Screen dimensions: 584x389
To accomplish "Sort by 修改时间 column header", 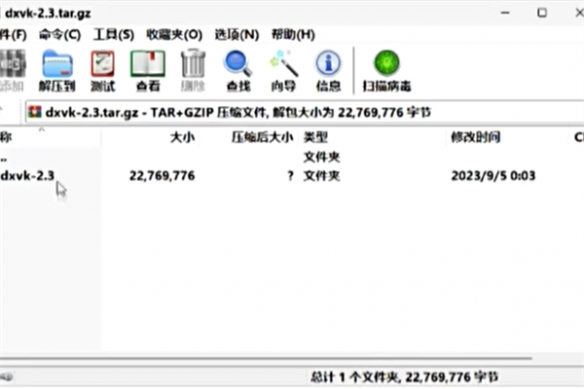I will (475, 137).
